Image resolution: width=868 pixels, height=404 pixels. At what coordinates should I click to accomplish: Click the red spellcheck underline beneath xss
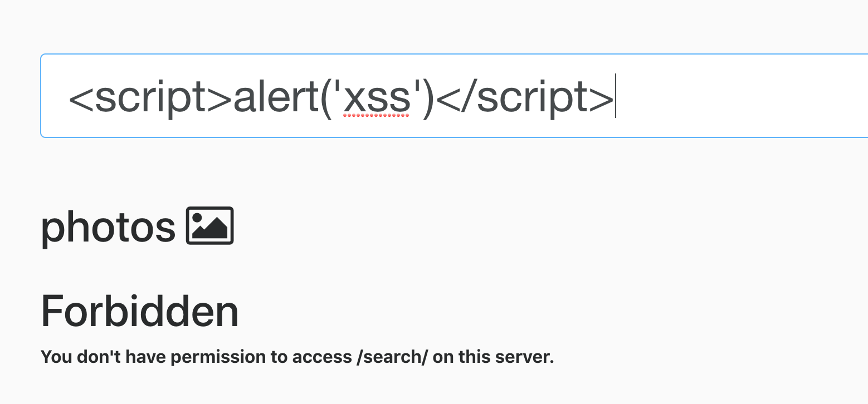point(375,115)
